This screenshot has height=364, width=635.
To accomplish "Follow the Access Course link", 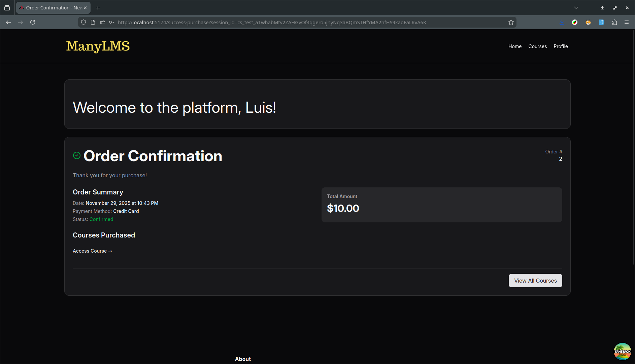I will pyautogui.click(x=92, y=251).
